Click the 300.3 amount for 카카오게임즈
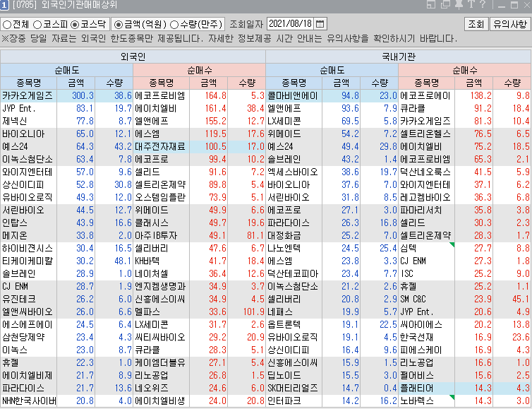Screen dimensions: 532x409 tap(83, 95)
